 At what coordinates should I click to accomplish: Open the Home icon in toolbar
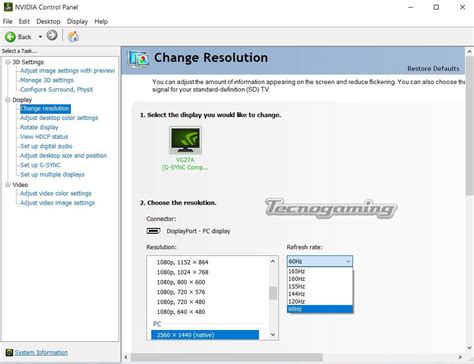(x=73, y=36)
